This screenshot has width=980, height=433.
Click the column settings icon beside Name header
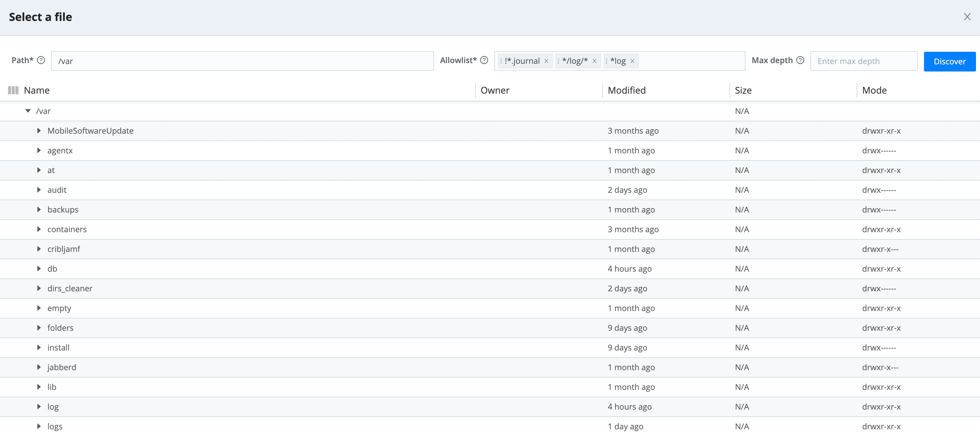13,90
